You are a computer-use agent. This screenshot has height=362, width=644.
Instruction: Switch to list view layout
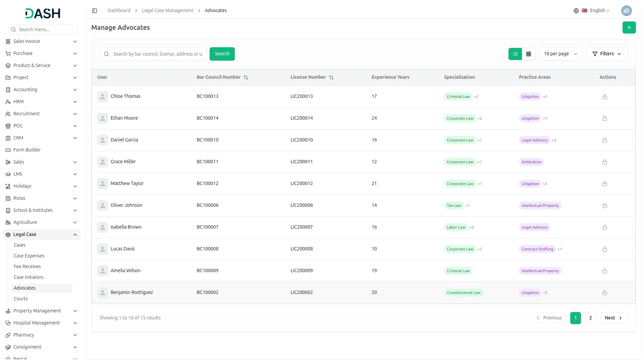pos(515,54)
